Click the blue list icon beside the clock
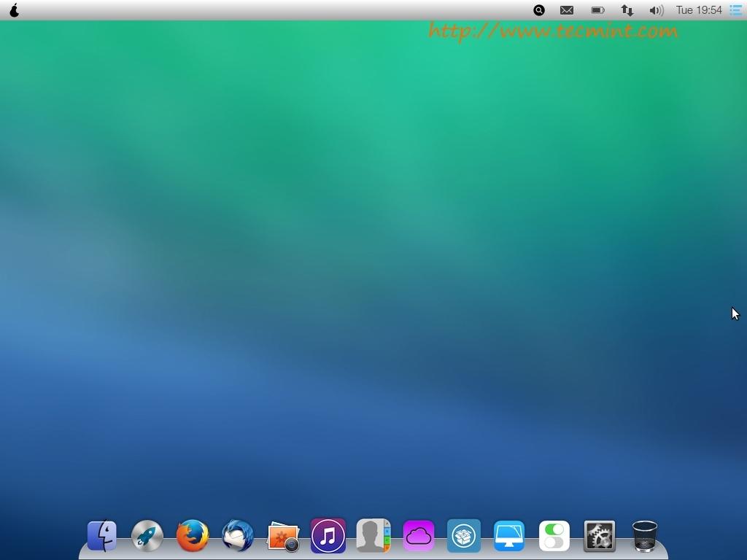The width and height of the screenshot is (747, 560). (736, 10)
